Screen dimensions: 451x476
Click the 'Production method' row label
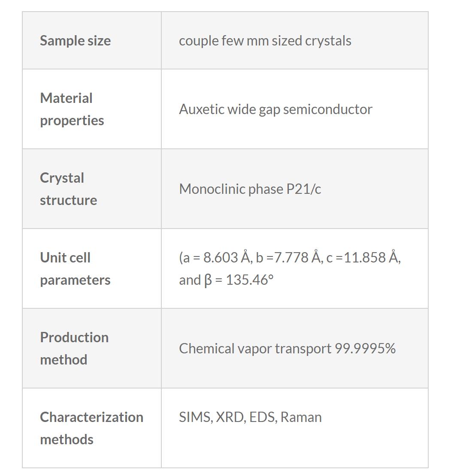tap(74, 348)
